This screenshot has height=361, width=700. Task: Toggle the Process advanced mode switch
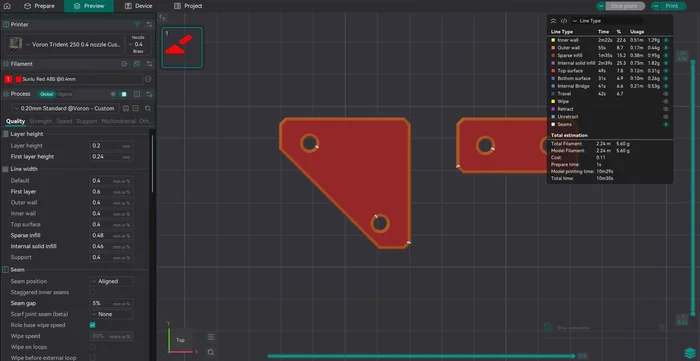point(124,94)
